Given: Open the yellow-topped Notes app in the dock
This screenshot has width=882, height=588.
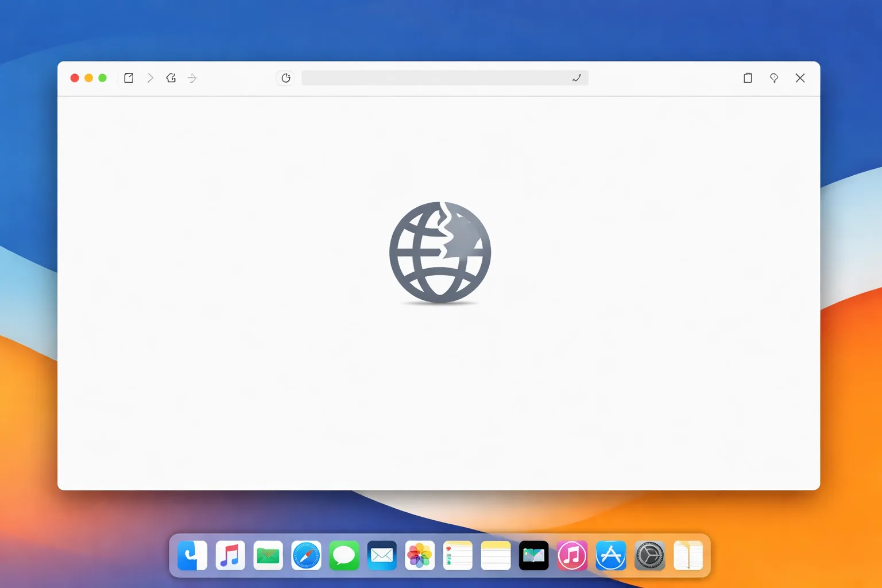Looking at the screenshot, I should point(496,556).
